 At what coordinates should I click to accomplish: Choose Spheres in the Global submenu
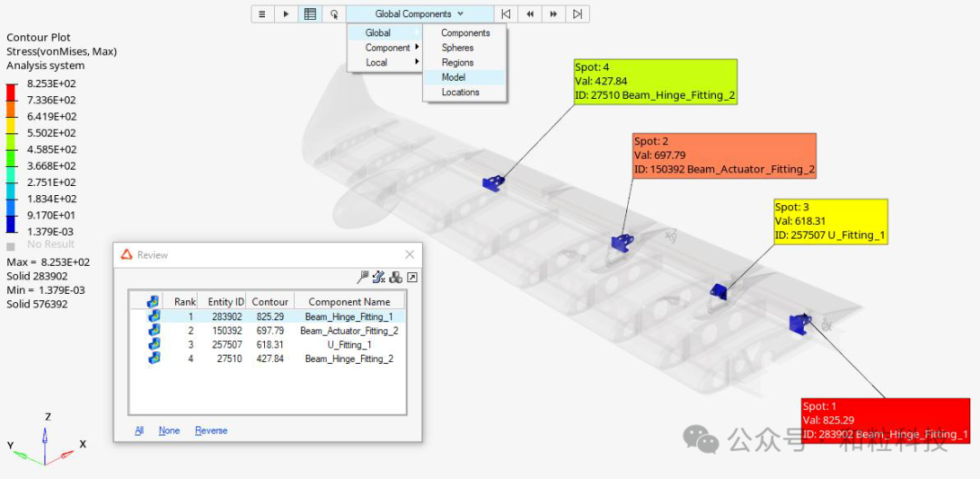pyautogui.click(x=457, y=47)
